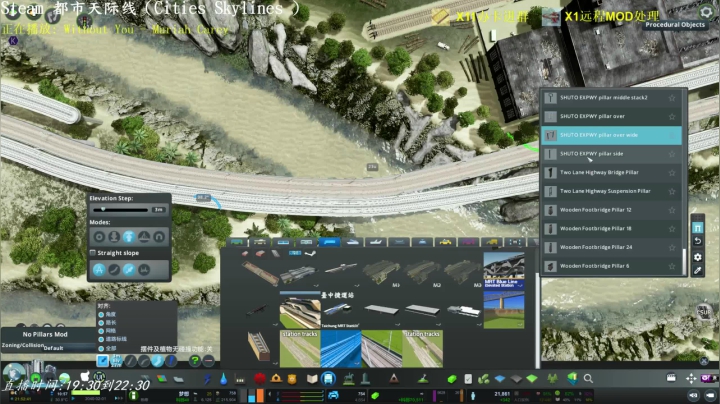This screenshot has width=720, height=404.
Task: Select the bridge mode icon
Action: (144, 237)
